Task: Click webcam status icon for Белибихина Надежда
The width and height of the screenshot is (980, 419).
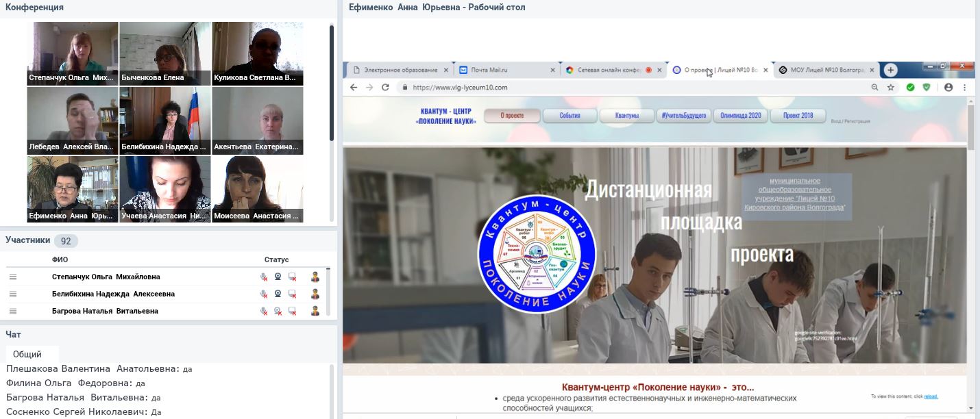Action: click(278, 294)
